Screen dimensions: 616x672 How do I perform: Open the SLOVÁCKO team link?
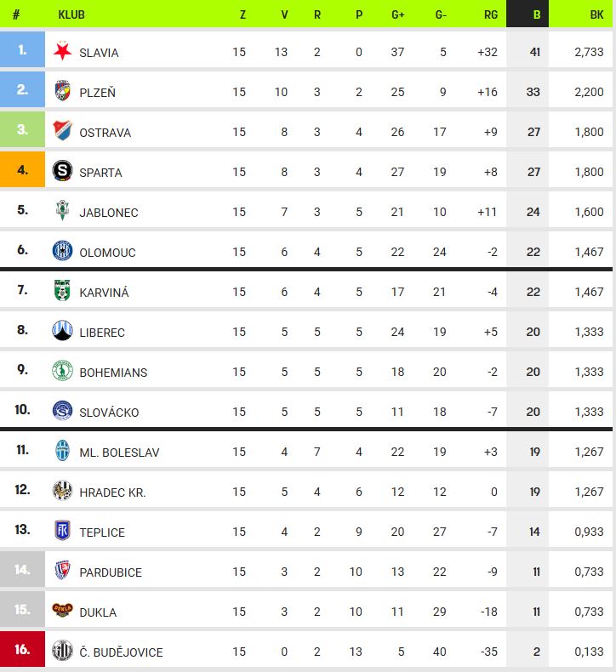(x=109, y=413)
